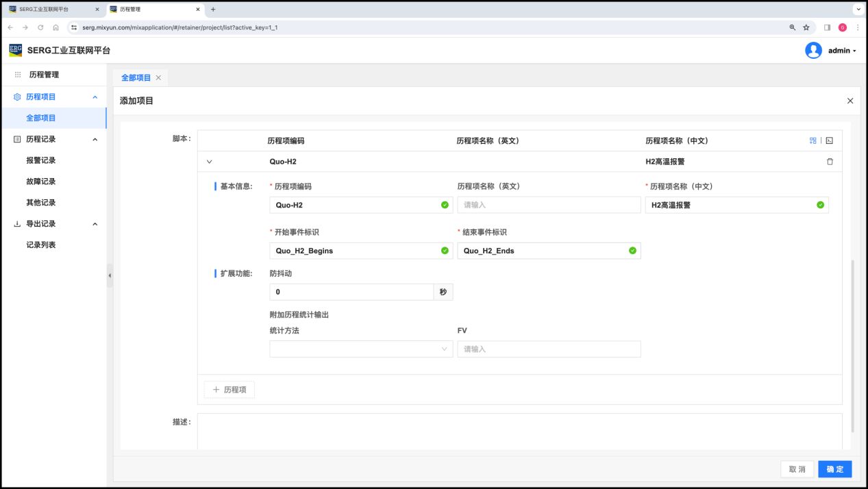
Task: Click the 历程管理 grid menu icon
Action: [18, 75]
